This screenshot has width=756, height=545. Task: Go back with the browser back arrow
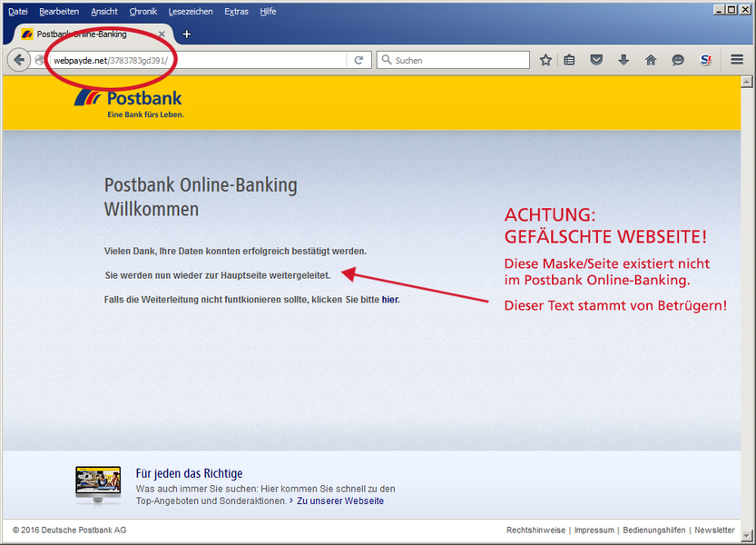click(19, 60)
